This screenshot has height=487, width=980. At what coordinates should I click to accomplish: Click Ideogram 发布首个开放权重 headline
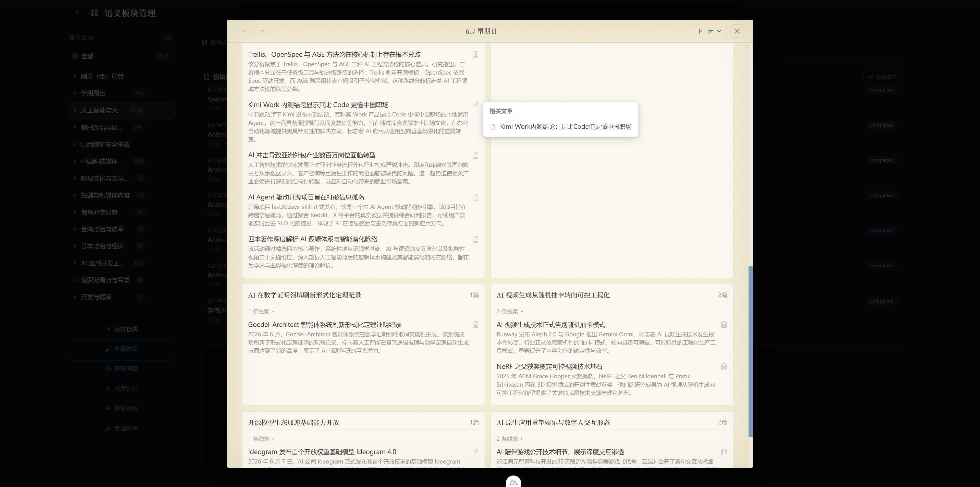point(322,452)
